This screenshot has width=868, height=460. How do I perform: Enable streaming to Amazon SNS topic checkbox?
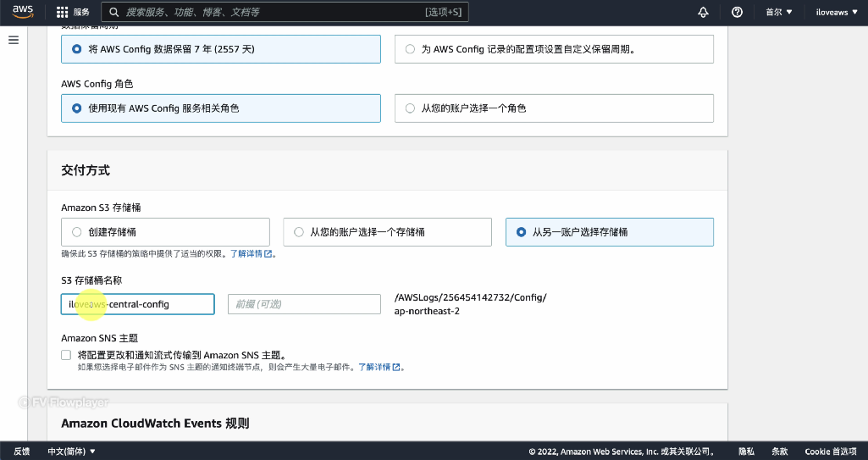66,355
